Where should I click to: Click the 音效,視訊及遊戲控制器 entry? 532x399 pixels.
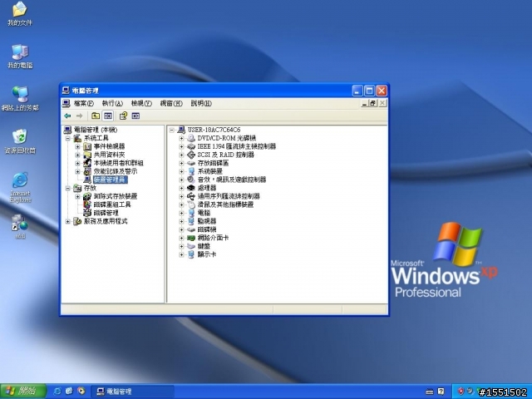pos(232,180)
